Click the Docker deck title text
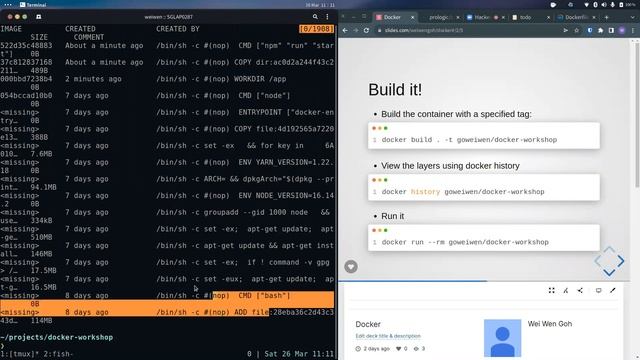This screenshot has height=360, width=640. point(368,324)
